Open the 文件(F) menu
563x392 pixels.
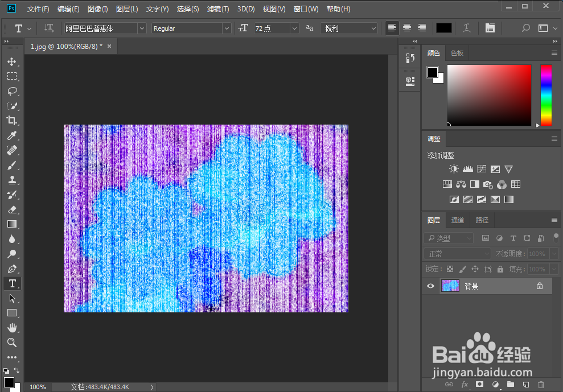[38, 9]
